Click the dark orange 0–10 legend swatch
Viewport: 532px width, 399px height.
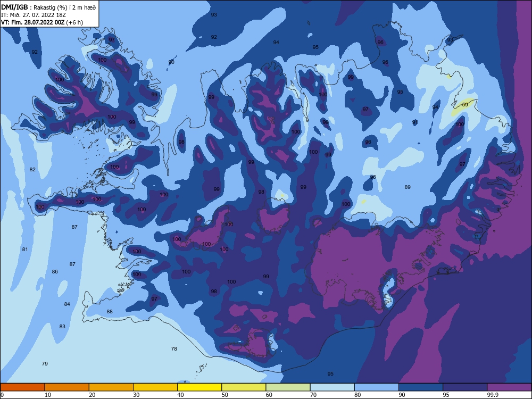pos(22,387)
